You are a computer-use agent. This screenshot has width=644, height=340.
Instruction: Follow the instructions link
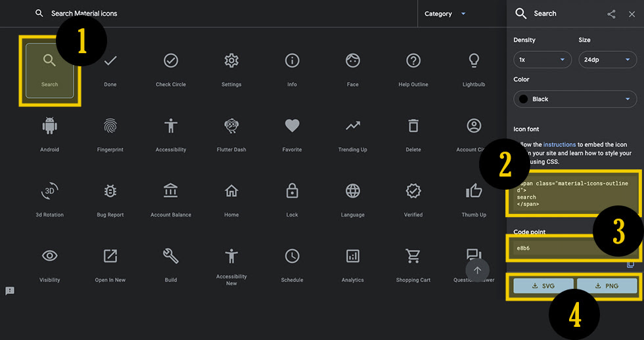click(x=559, y=144)
